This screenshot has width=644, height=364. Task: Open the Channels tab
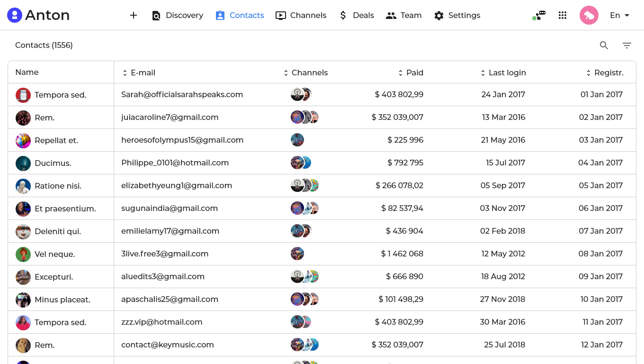point(301,15)
